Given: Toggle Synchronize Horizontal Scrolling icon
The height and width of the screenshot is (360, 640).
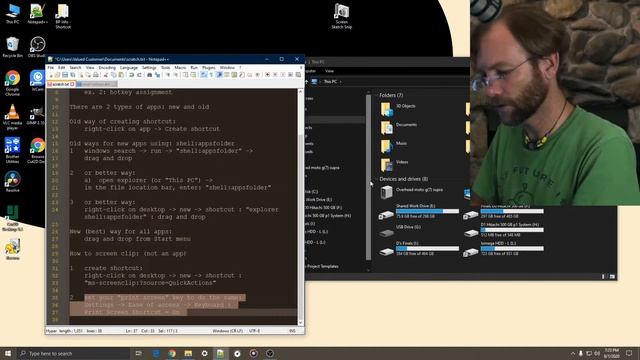Looking at the screenshot, I should [x=193, y=75].
